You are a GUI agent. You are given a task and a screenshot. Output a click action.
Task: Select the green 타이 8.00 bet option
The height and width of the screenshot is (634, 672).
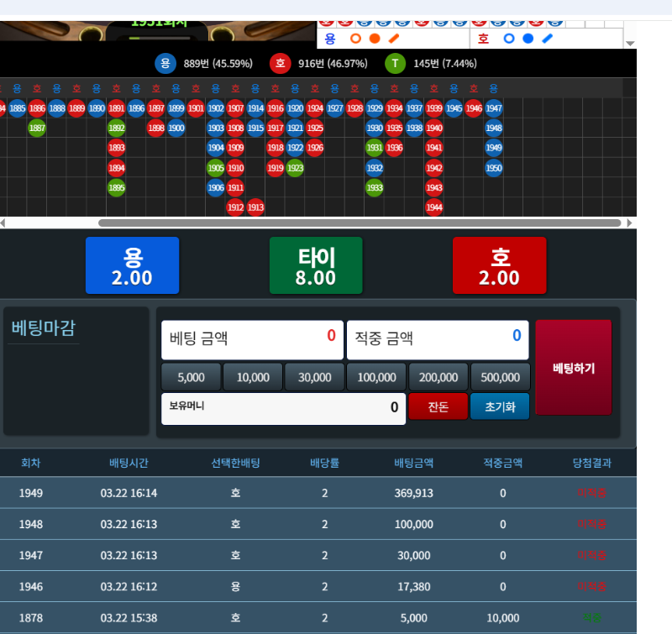coord(316,265)
